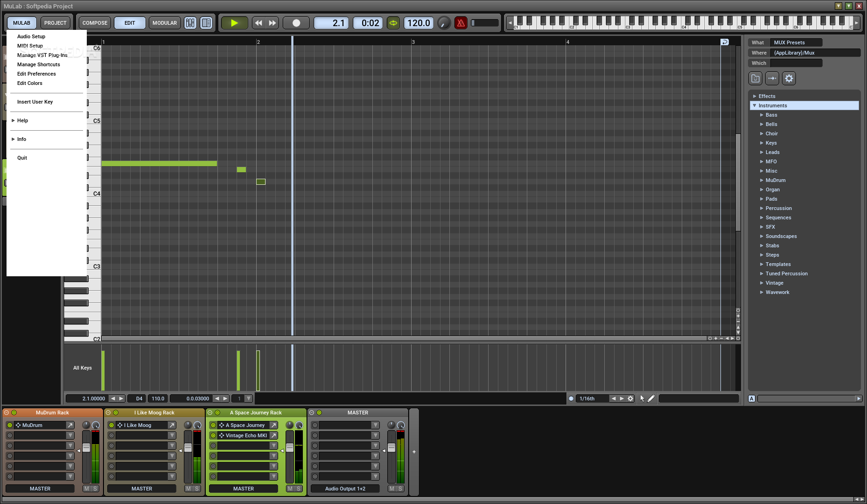
Task: Click the MuDrum Rack pan knob
Action: coord(86,425)
